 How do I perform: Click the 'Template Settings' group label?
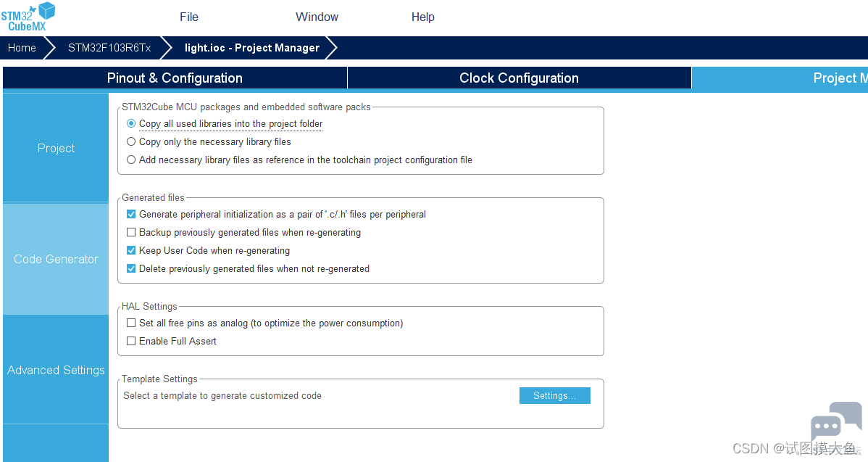point(159,379)
